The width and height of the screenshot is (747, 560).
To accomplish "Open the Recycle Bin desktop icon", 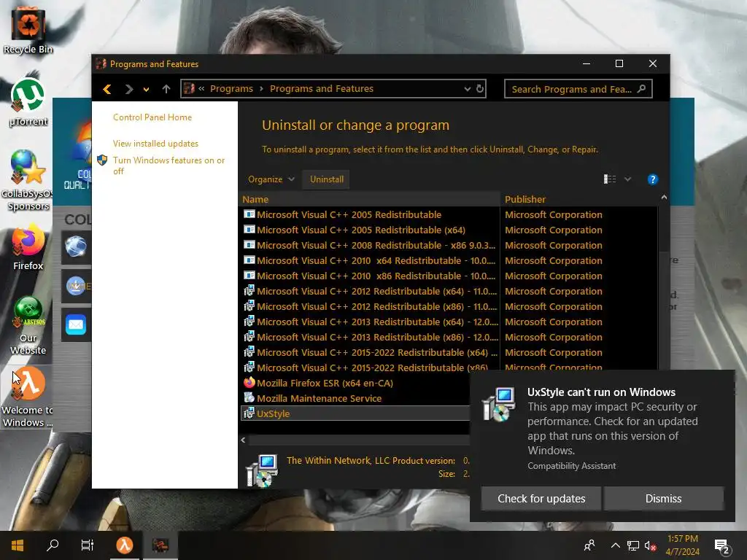I will click(x=28, y=30).
